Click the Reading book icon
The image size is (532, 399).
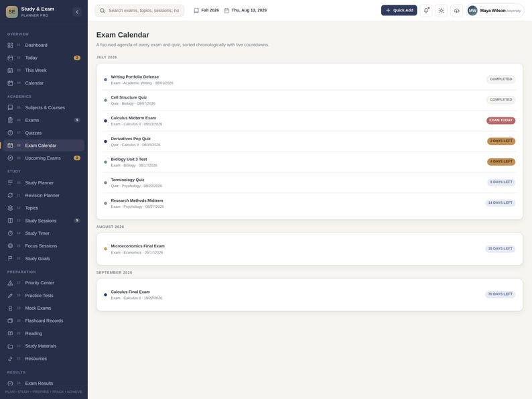[x=10, y=333]
